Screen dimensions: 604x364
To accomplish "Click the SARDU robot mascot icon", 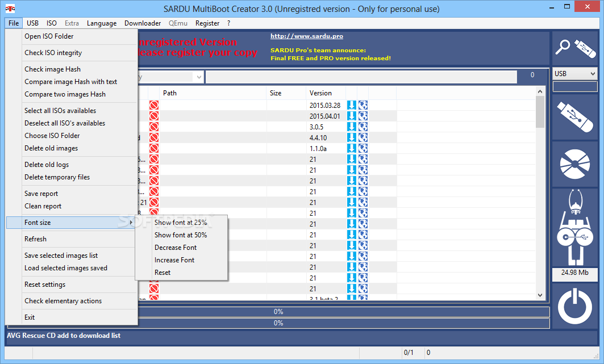I will pos(574,227).
